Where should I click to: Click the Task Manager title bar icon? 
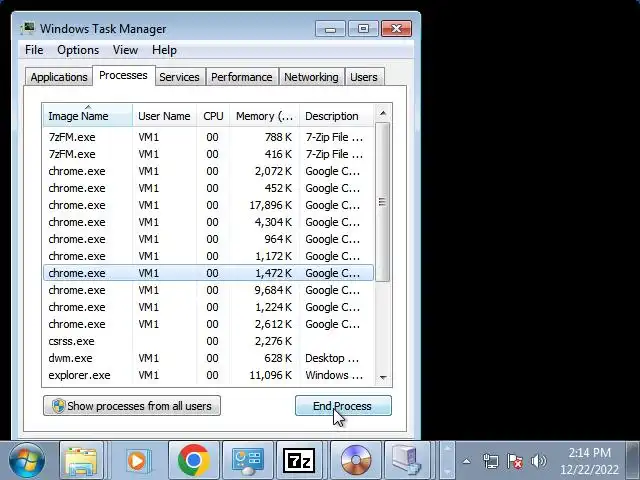coord(28,29)
